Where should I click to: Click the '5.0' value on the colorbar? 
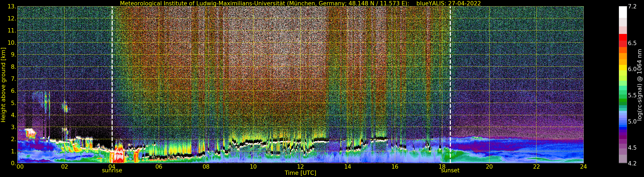(x=632, y=121)
